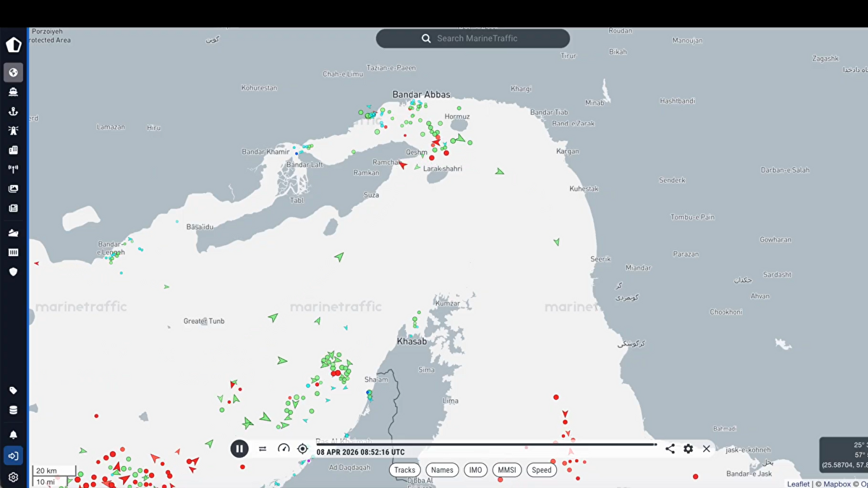This screenshot has height=488, width=868.
Task: Open the photos gallery icon in sidebar
Action: coord(13,189)
